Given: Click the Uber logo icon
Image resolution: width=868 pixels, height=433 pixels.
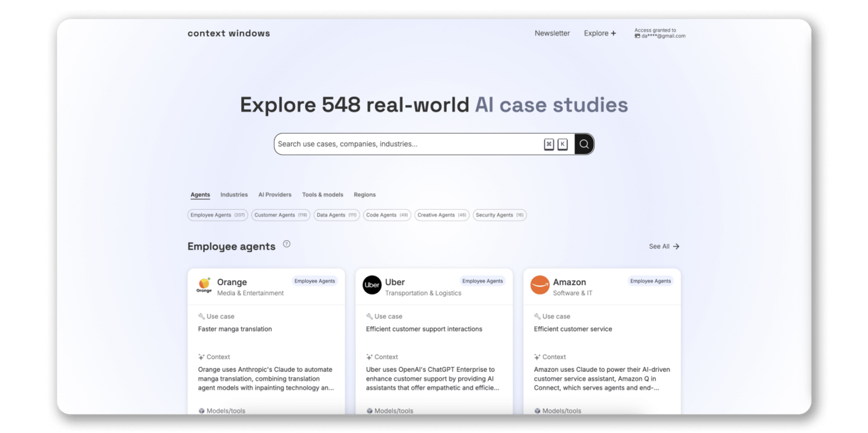Looking at the screenshot, I should pyautogui.click(x=372, y=285).
